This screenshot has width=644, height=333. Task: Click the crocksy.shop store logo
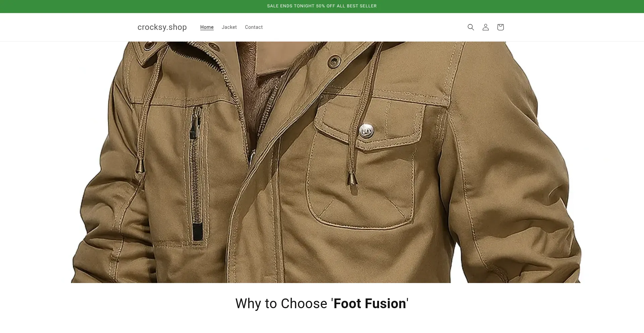tap(162, 27)
